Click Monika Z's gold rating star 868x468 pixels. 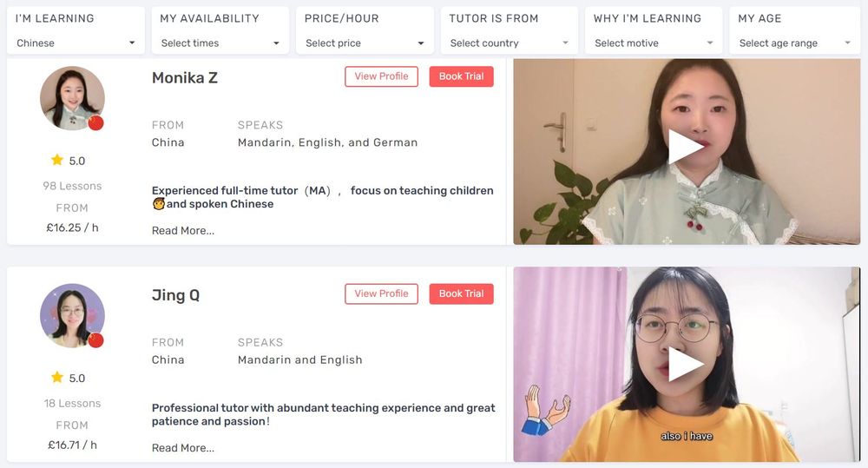pos(57,160)
